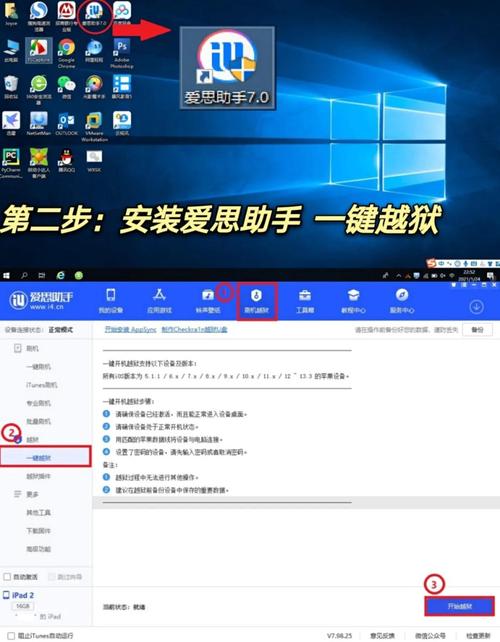Click the 备份 button
The image size is (500, 642).
pos(477,330)
